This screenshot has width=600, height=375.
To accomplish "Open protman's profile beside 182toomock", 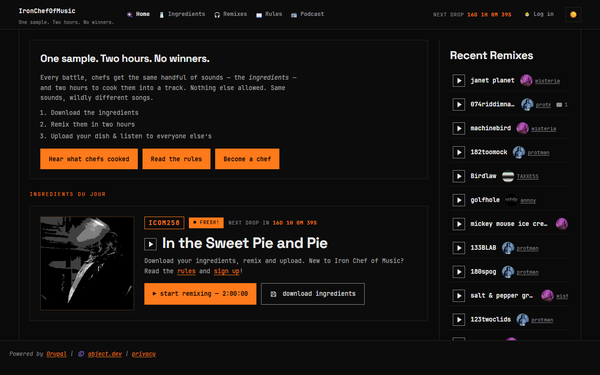I will (x=538, y=153).
